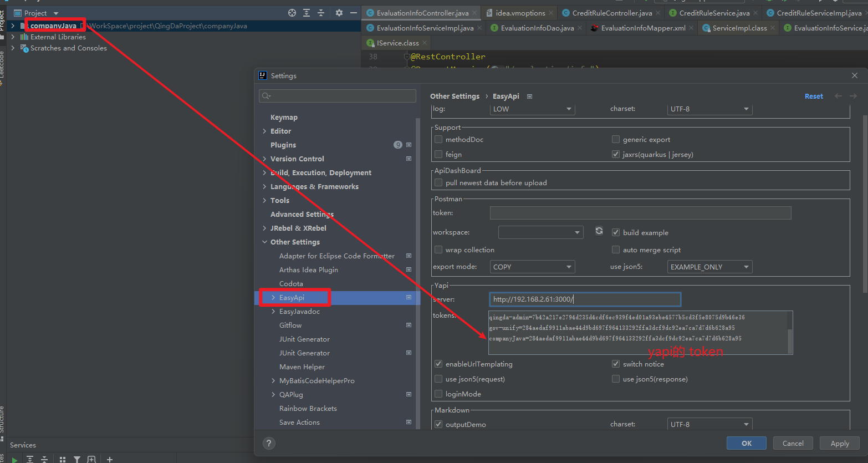The image size is (868, 463).
Task: Navigate back arrow in Settings header
Action: click(x=838, y=96)
